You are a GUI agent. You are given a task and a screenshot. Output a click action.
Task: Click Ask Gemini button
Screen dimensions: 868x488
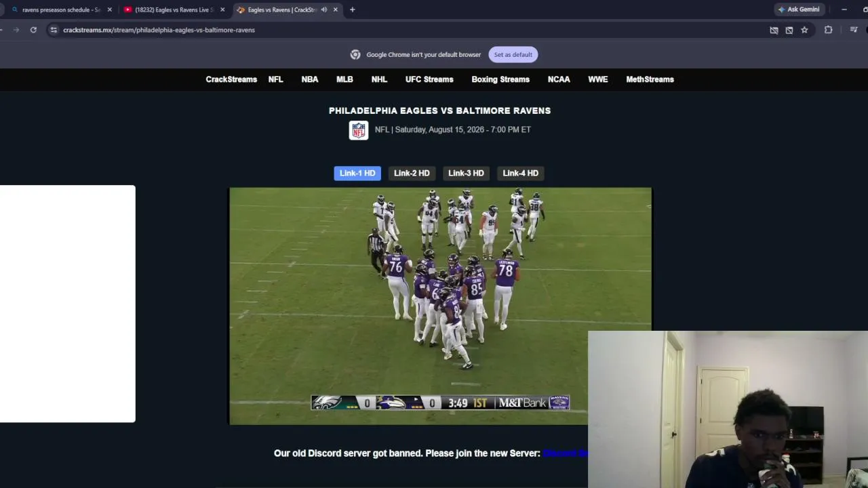799,9
